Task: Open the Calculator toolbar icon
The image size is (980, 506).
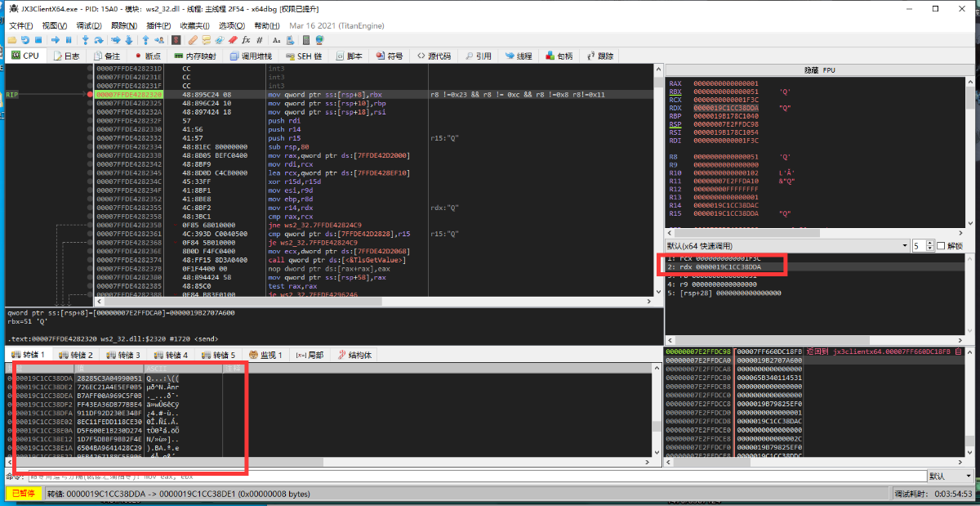Action: coord(306,39)
